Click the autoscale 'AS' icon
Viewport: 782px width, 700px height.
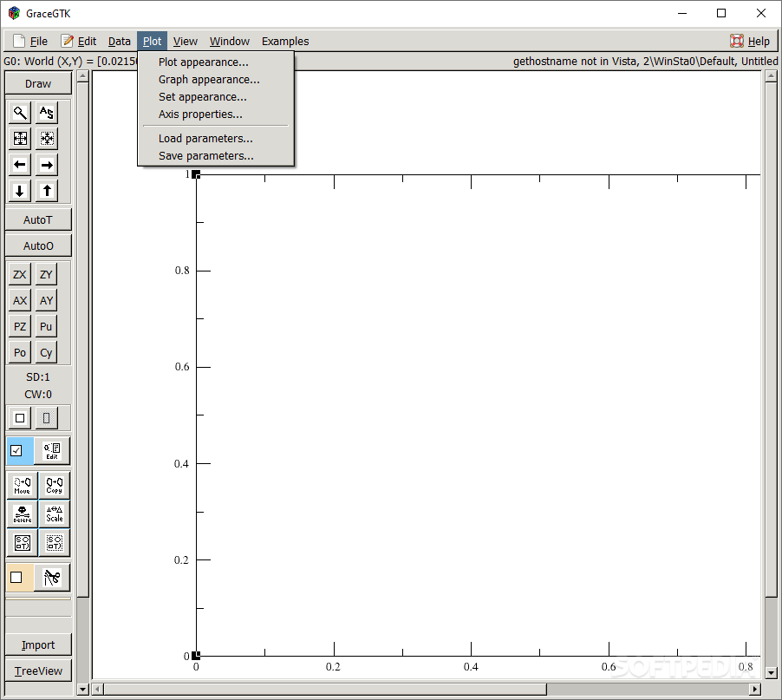click(46, 113)
